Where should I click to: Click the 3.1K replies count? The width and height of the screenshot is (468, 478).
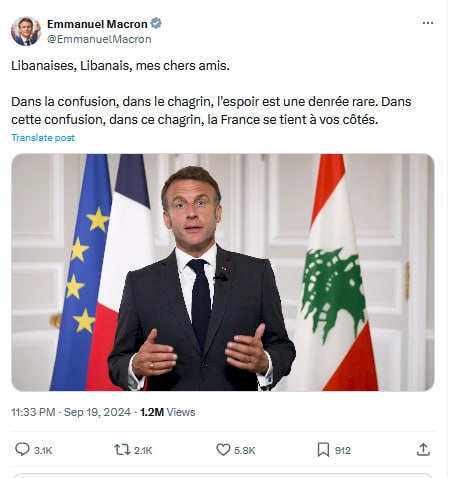(43, 450)
